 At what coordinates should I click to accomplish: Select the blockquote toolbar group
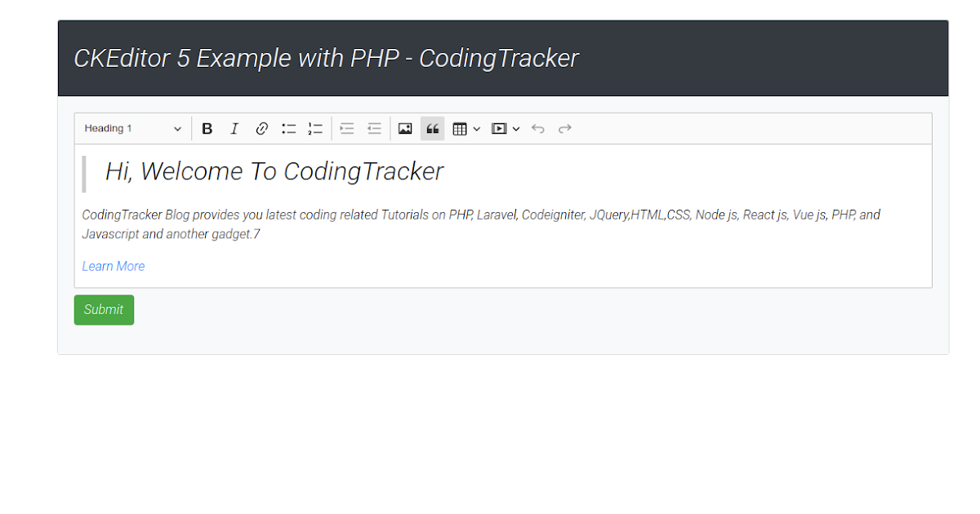point(432,128)
